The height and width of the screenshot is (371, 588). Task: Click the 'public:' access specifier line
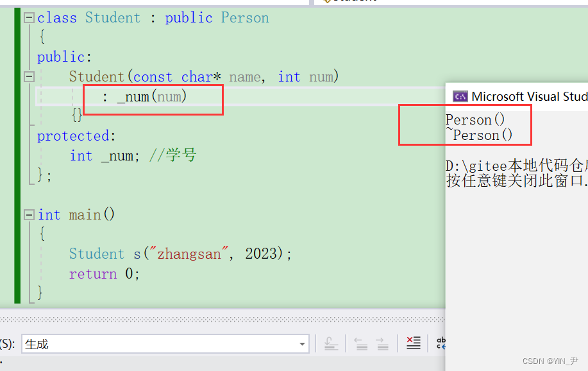pos(65,57)
